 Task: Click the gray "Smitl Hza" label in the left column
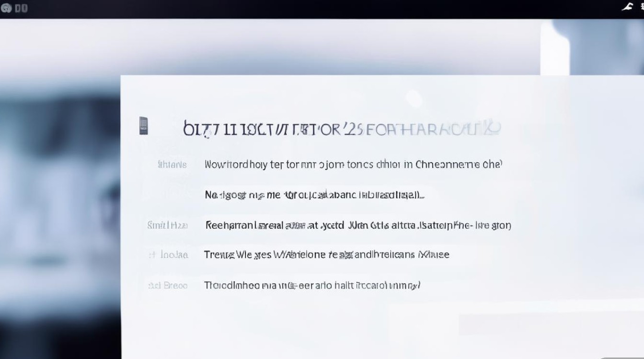tap(168, 225)
